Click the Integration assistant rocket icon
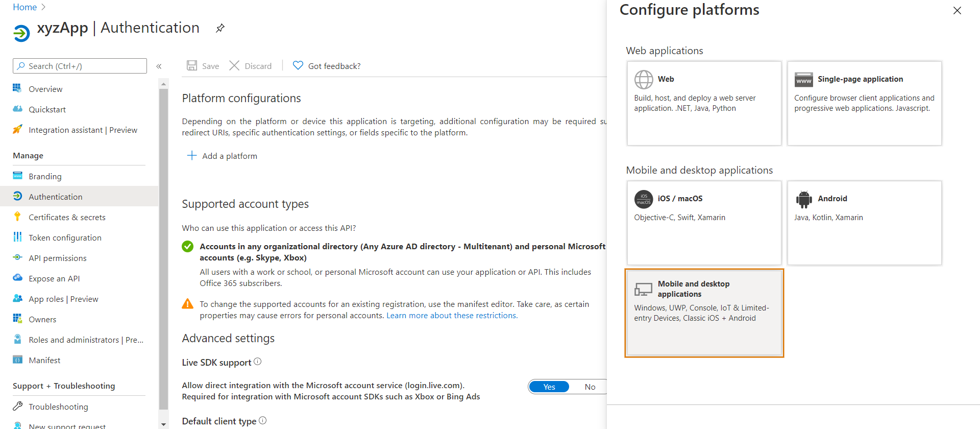The width and height of the screenshot is (980, 429). point(17,129)
